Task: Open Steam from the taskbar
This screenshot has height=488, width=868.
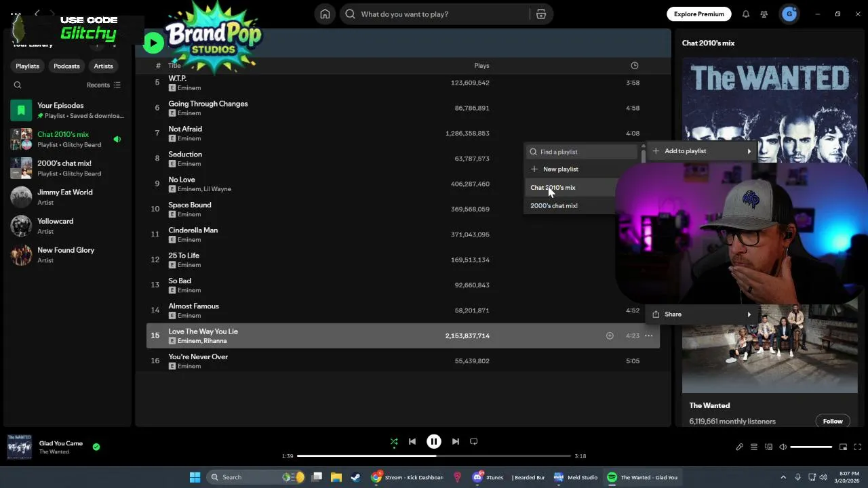Action: click(x=355, y=477)
